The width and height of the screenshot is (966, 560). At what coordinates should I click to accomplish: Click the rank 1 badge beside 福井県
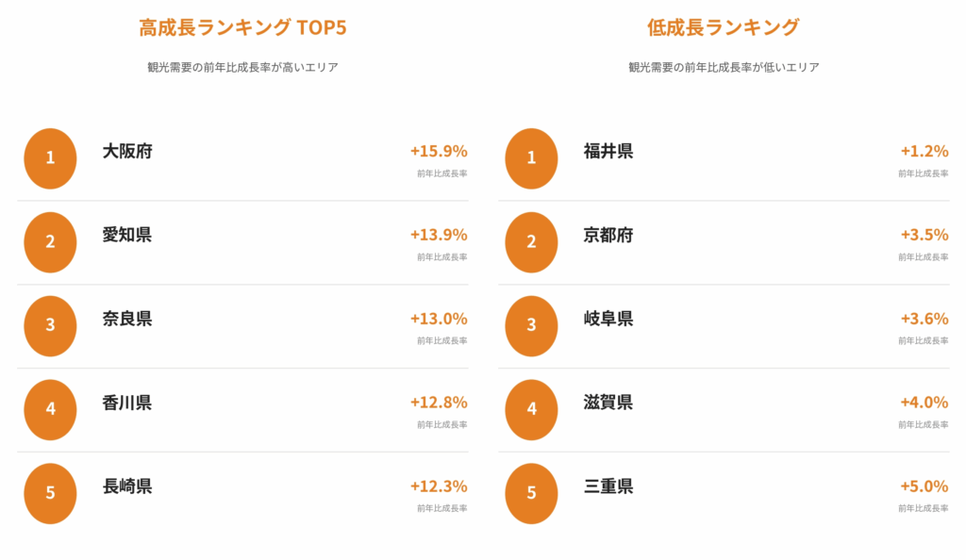click(x=532, y=158)
